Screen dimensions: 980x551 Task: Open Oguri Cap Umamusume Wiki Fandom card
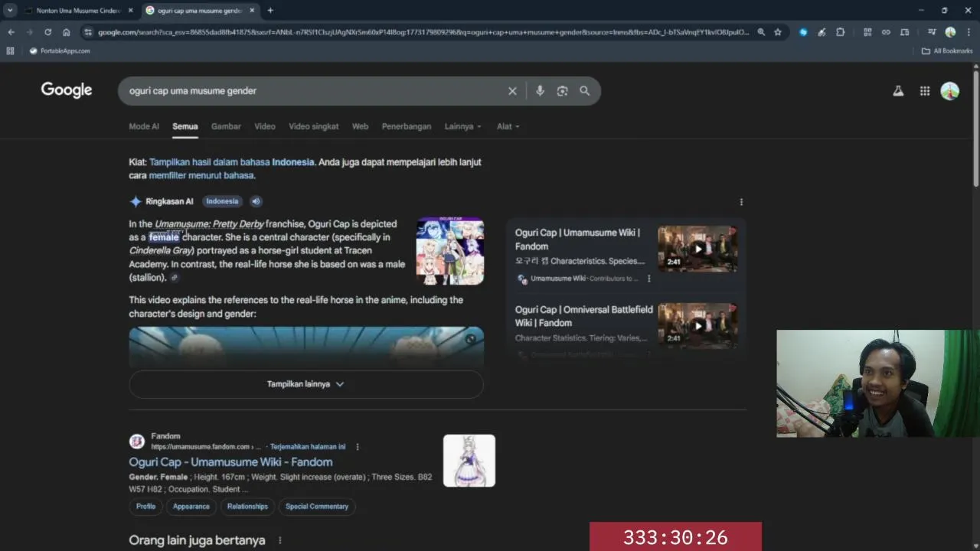[577, 240]
